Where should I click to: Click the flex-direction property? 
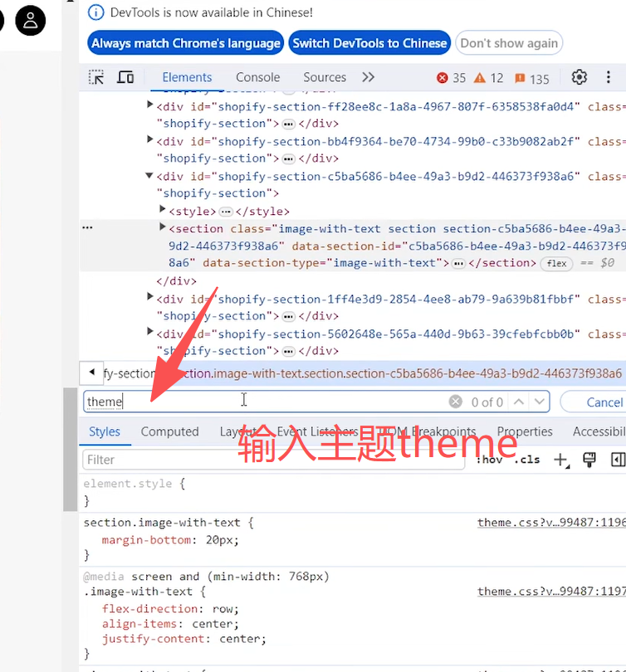pos(149,609)
